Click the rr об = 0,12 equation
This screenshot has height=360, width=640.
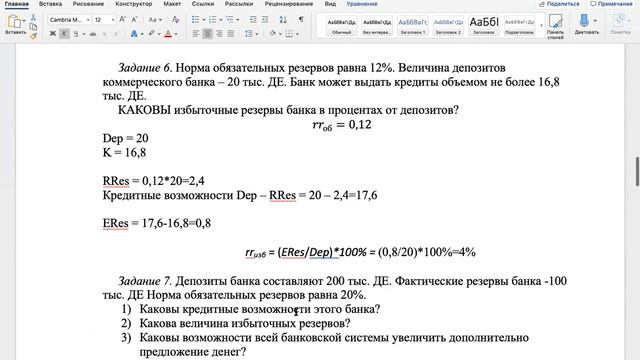click(x=342, y=125)
